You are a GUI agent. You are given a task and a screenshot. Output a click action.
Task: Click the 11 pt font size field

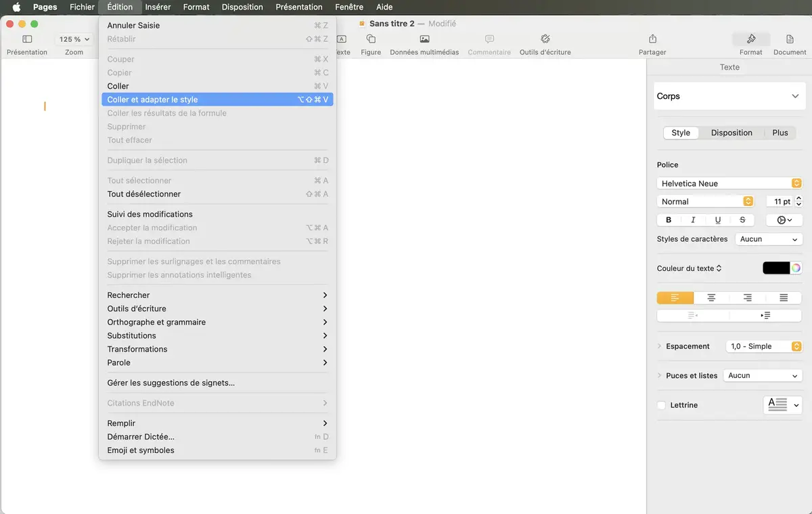[780, 202]
